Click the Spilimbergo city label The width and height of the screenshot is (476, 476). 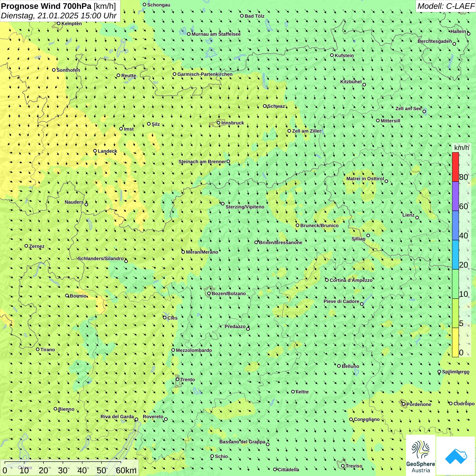click(456, 372)
